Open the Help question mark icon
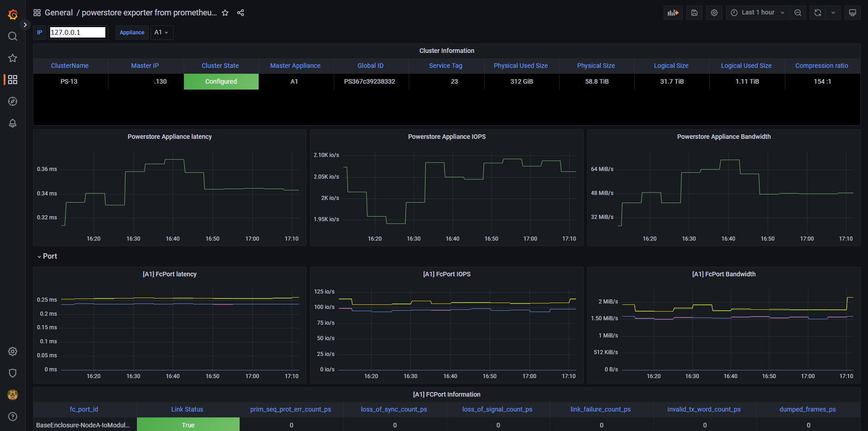The image size is (868, 431). 13,417
